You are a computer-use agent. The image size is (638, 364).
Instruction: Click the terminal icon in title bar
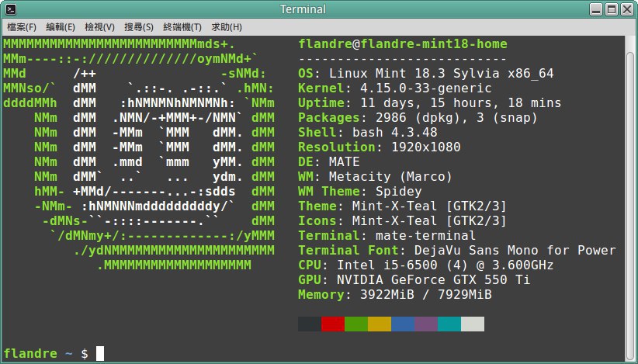[11, 9]
